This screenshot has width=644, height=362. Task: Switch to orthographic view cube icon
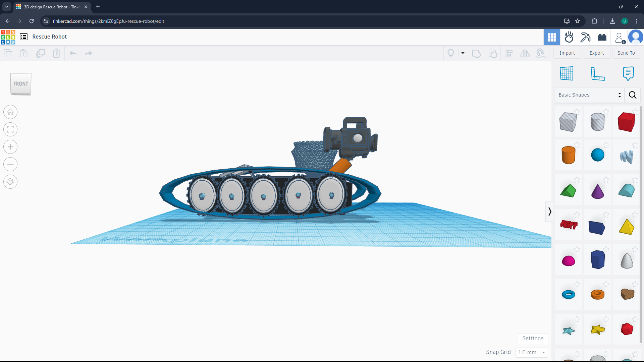click(x=10, y=182)
